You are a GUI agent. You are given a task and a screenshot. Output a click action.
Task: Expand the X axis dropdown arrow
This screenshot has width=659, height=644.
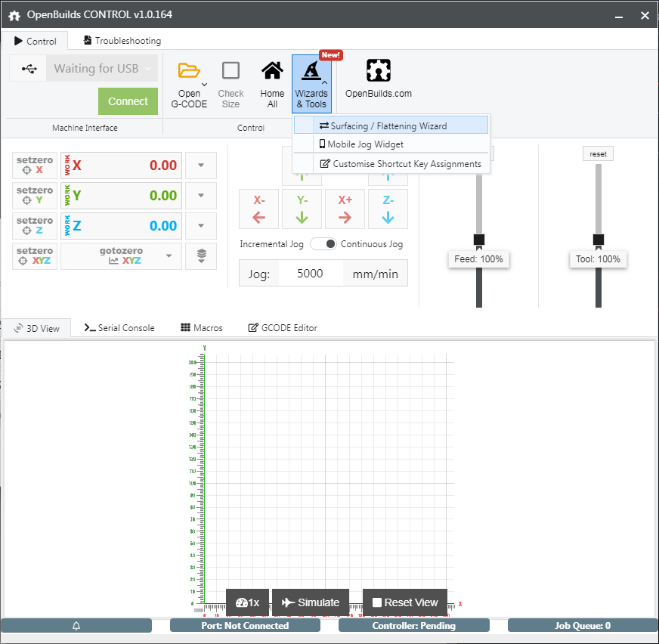point(201,166)
